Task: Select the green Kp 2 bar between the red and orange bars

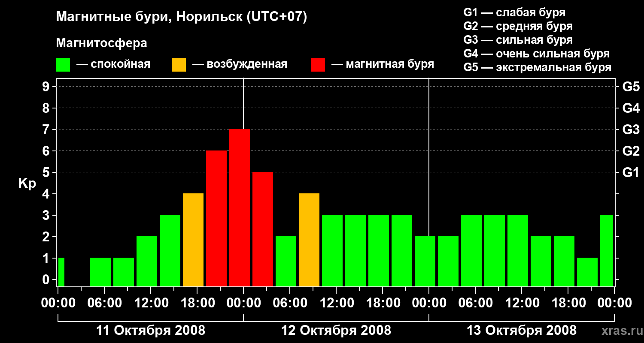Action: (286, 261)
